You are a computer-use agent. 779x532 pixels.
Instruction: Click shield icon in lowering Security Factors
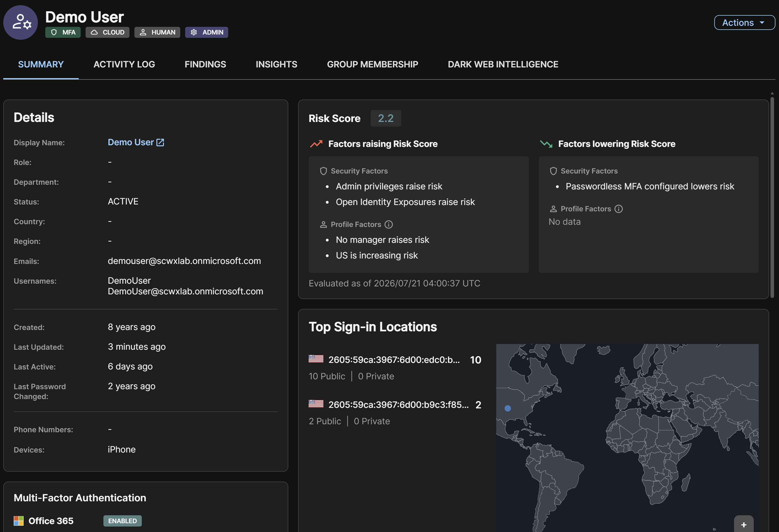pyautogui.click(x=553, y=171)
